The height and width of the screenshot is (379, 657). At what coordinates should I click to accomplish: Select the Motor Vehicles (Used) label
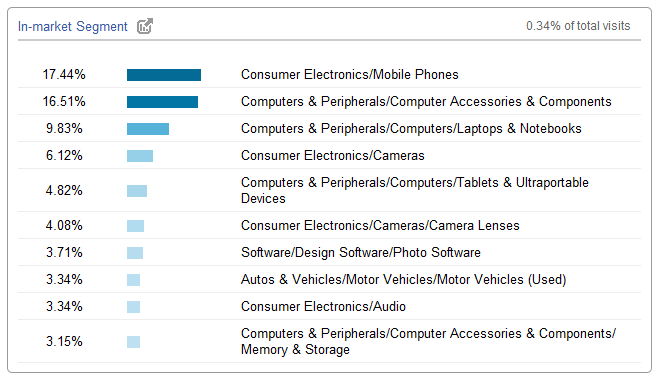pos(404,279)
